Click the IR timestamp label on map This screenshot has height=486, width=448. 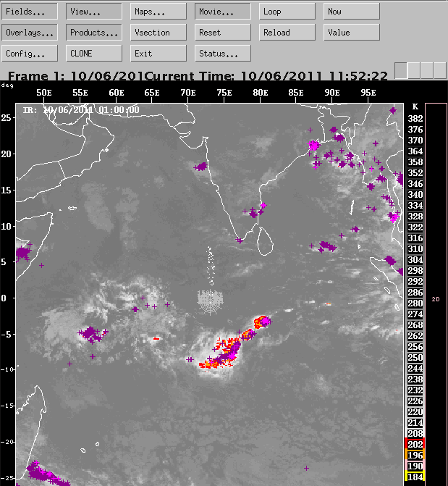click(x=81, y=109)
